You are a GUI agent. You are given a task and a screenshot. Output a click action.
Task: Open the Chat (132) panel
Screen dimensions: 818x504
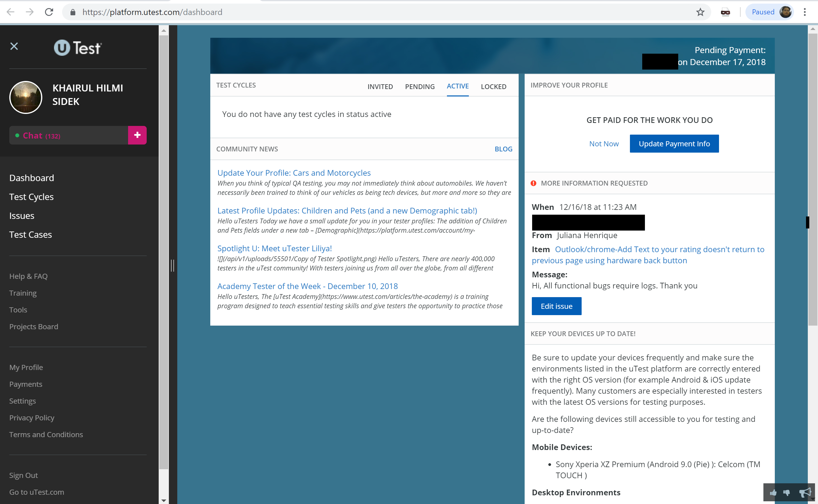[x=69, y=135]
